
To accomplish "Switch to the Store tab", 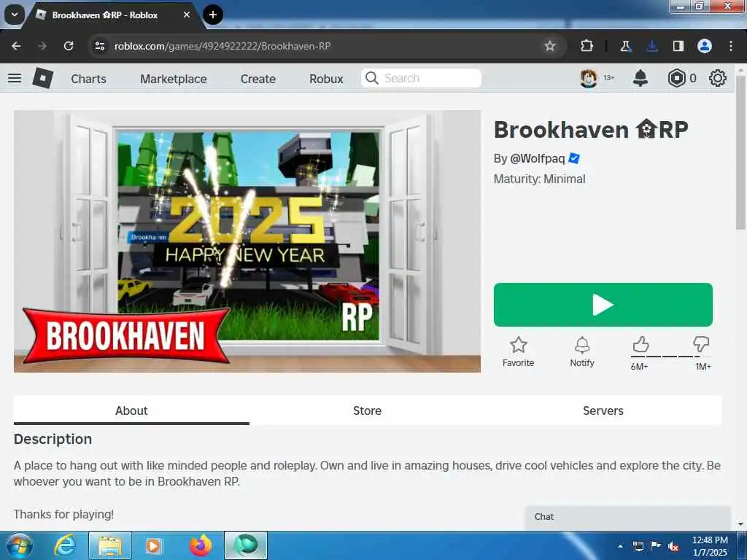I will coord(368,411).
